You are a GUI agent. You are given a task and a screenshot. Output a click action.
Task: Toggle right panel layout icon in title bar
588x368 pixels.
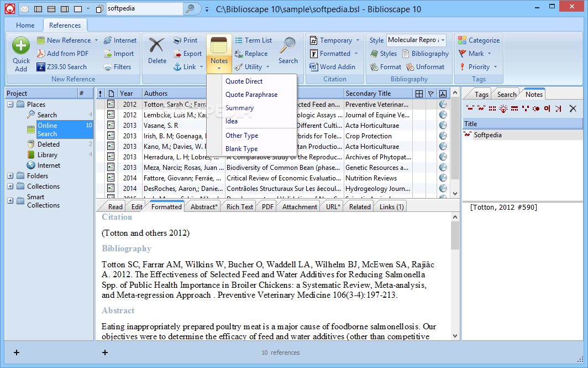point(65,9)
